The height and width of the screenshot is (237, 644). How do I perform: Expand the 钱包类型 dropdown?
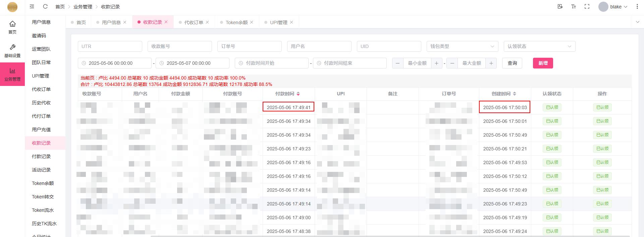[462, 46]
